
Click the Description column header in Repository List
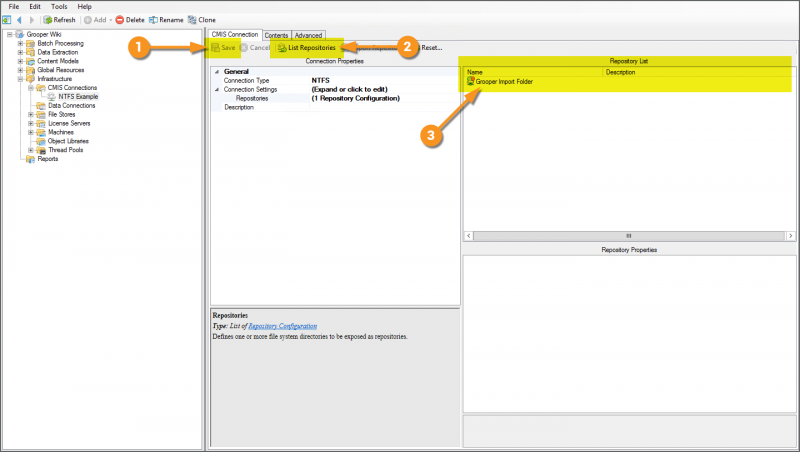(697, 72)
